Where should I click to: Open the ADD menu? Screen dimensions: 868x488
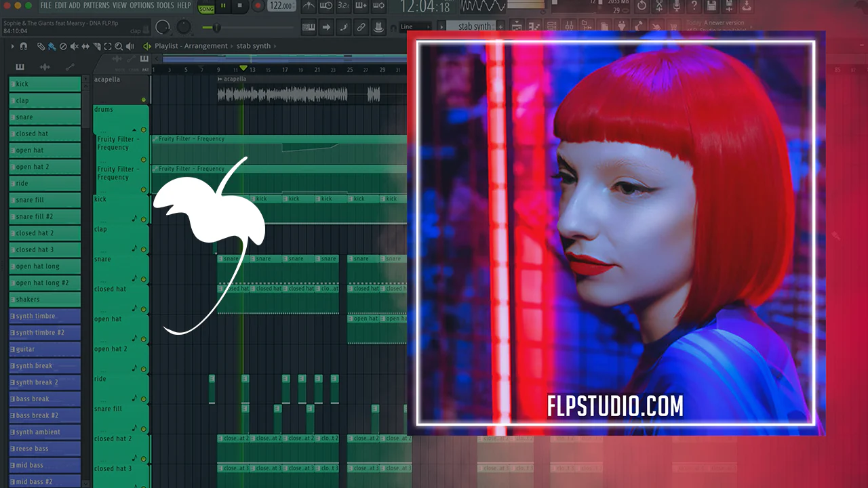click(x=75, y=5)
